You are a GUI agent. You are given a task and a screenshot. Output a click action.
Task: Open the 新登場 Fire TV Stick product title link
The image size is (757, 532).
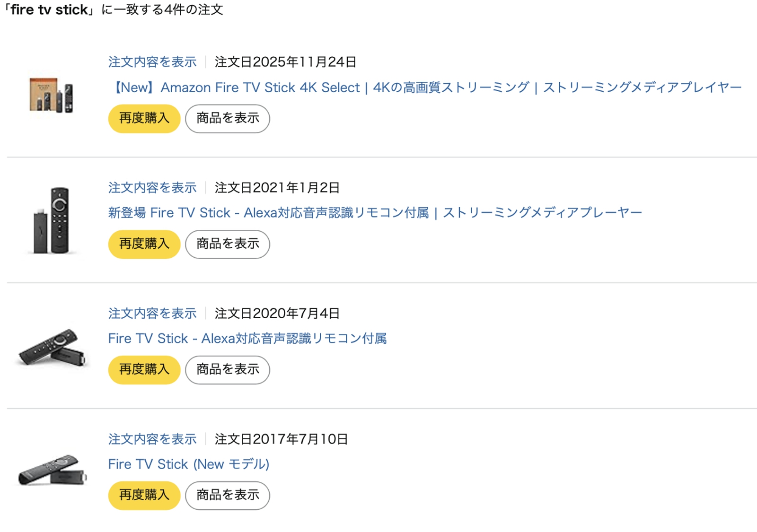[375, 213]
